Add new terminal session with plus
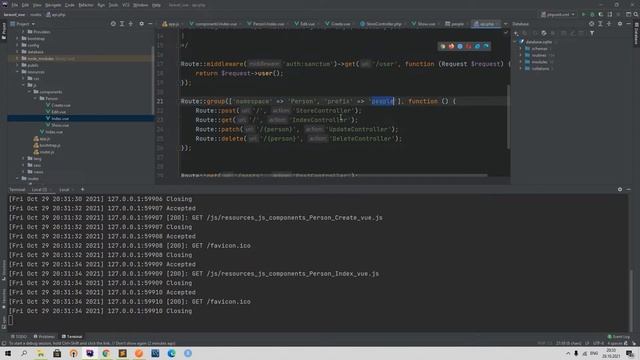Screen dimensions: 640x360 [82, 190]
